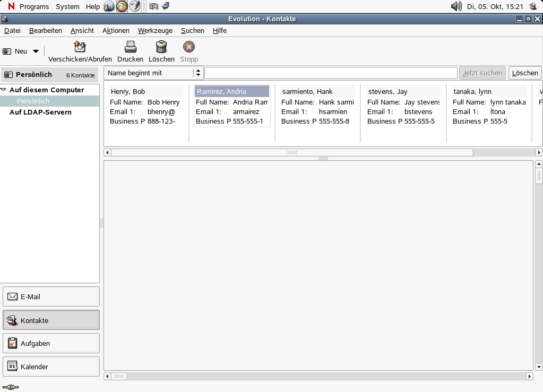Click the horizontal scrollbar of contact list
This screenshot has width=543, height=392.
coord(291,152)
